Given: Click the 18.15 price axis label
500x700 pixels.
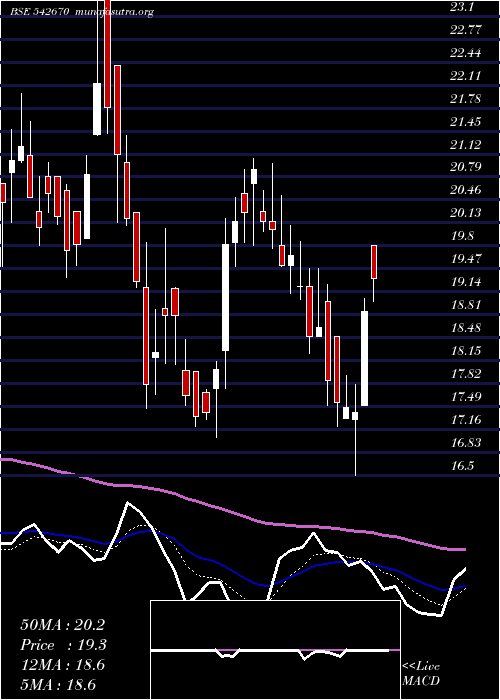Looking at the screenshot, I should click(x=466, y=350).
